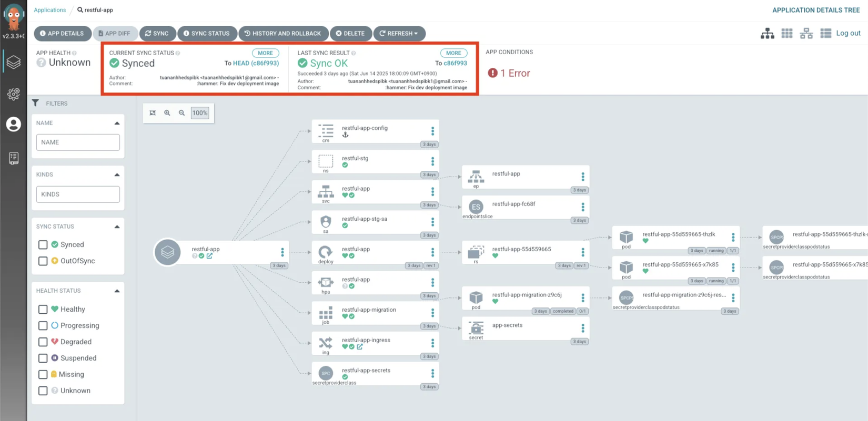Open the History and Rollback panel
The image size is (868, 421).
(x=283, y=34)
